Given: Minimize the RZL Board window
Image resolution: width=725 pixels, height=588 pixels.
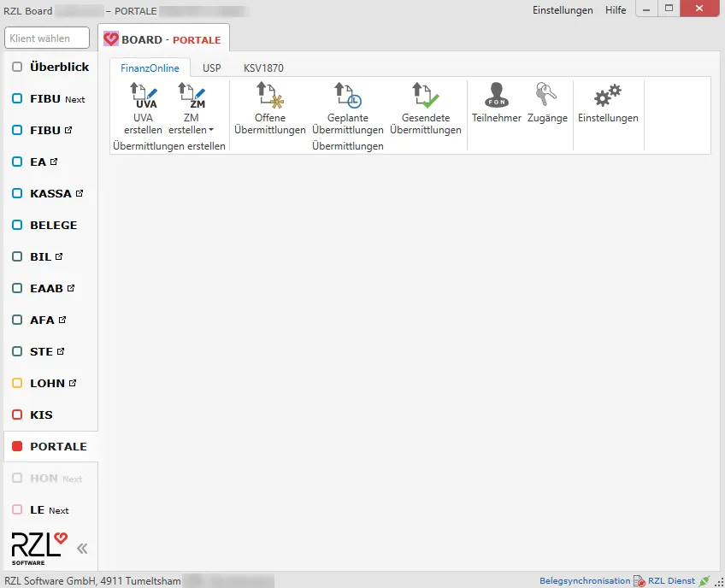Looking at the screenshot, I should click(x=646, y=9).
